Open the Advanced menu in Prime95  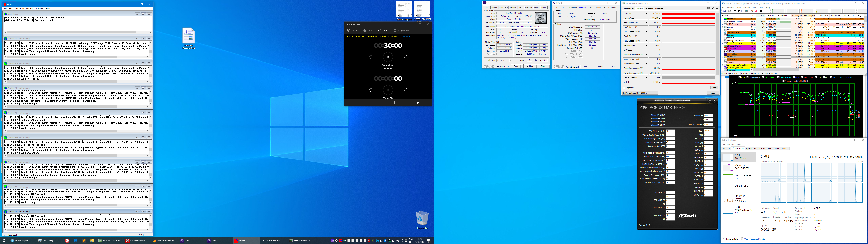point(19,8)
